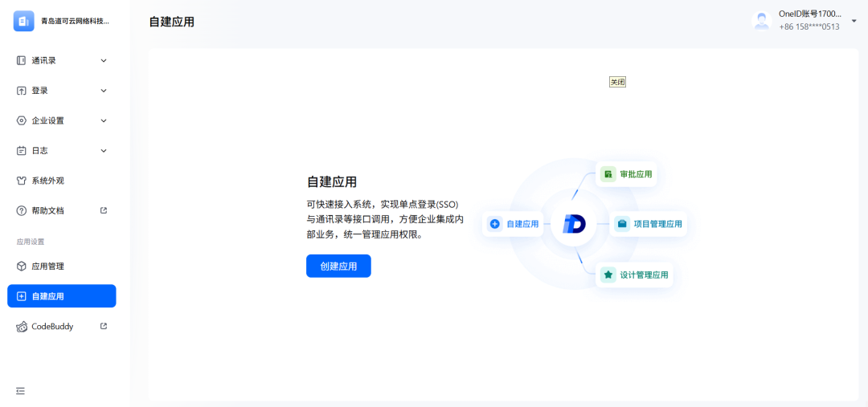Open the 帮助文档 link
Screen dimensions: 868x407
61,210
